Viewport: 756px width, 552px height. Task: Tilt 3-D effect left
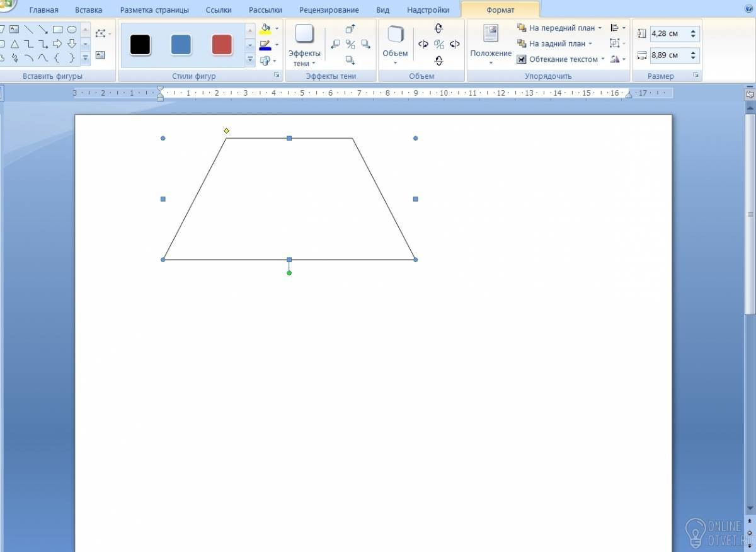click(x=423, y=44)
